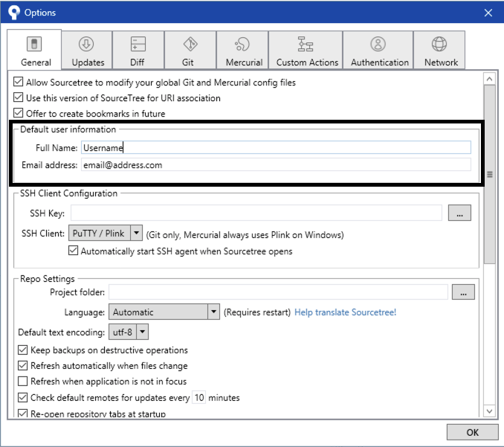This screenshot has width=504, height=447.
Task: Enable Refresh when application is not in focus
Action: tap(22, 382)
